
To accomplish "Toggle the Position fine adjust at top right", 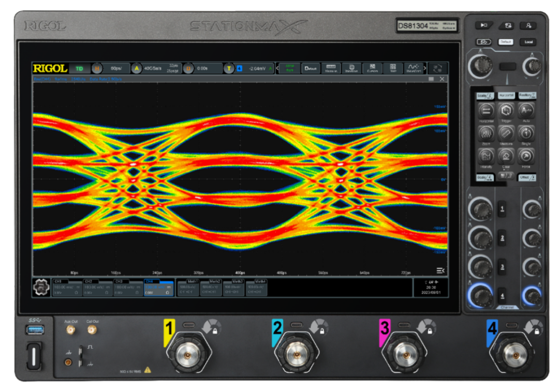I will (x=527, y=96).
